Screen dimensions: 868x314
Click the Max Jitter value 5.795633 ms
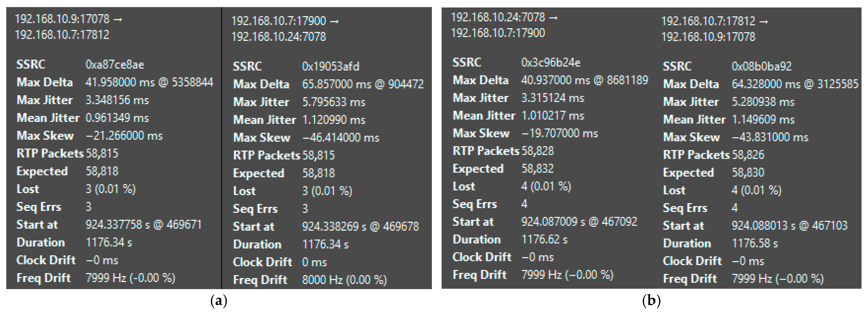(334, 102)
